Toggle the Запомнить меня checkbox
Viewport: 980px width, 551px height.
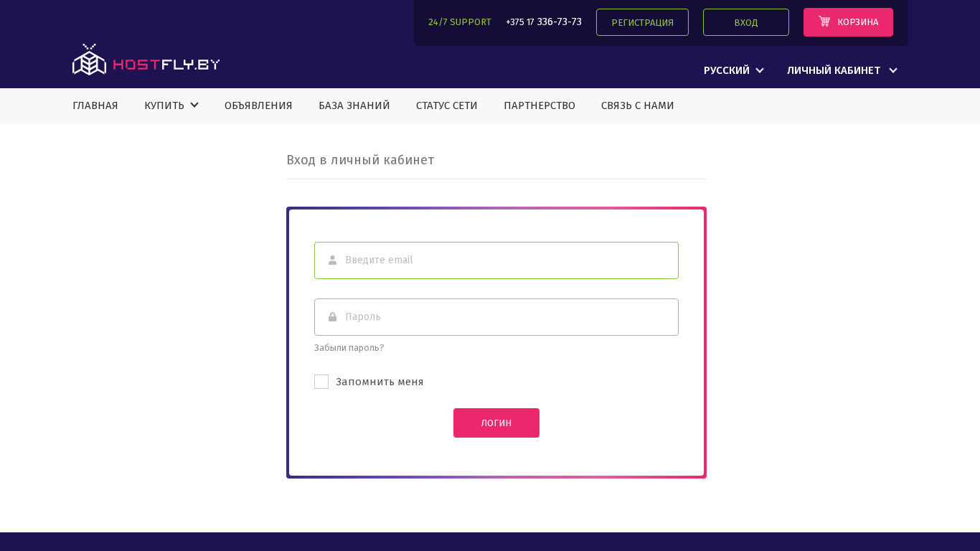321,382
